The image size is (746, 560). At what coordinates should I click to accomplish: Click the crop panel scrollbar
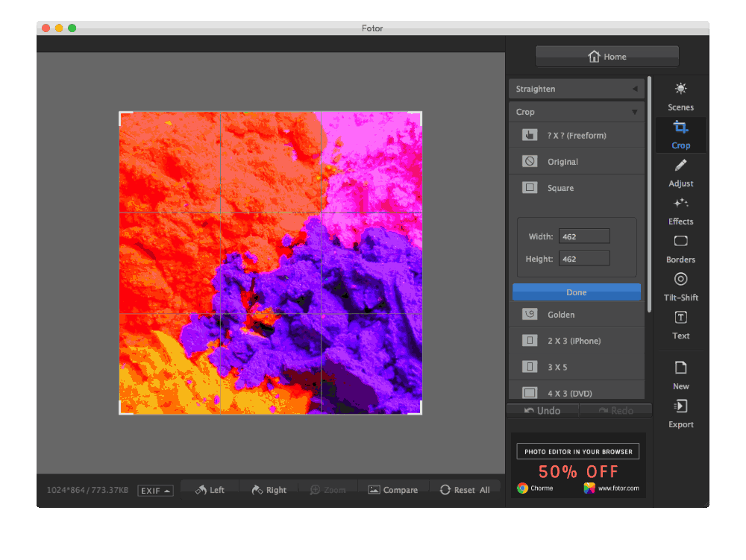click(649, 194)
